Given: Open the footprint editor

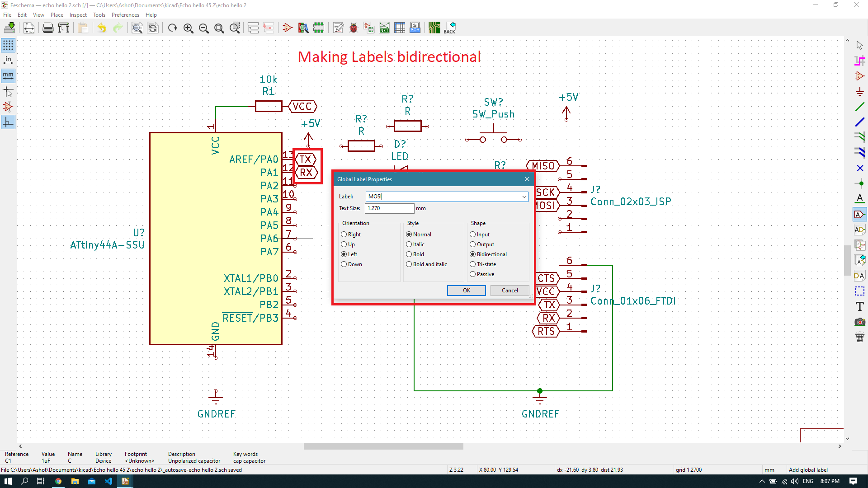Looking at the screenshot, I should 319,28.
